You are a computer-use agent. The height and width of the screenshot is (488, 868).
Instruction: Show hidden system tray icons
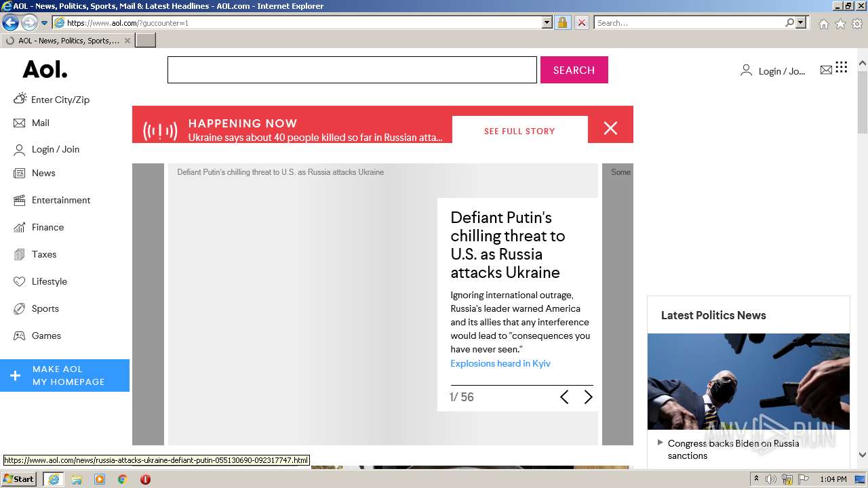[757, 479]
